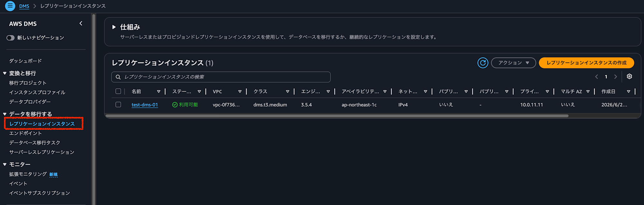Image resolution: width=644 pixels, height=205 pixels.
Task: Click レプリケーションインスタンスの作成 button
Action: click(586, 63)
